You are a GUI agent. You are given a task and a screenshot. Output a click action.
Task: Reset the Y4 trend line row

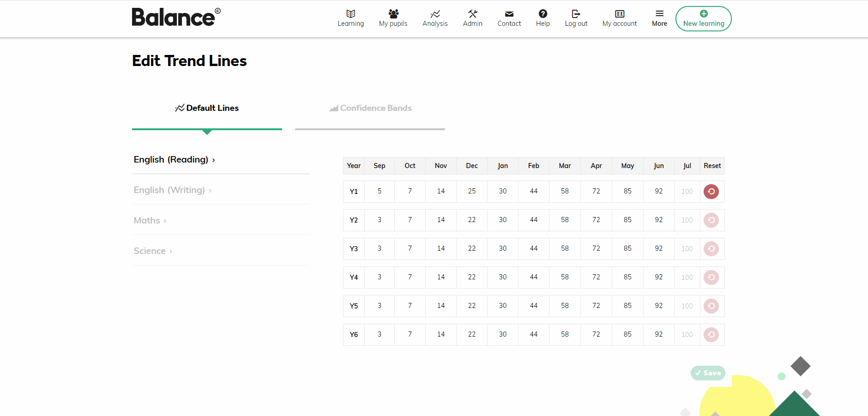click(x=711, y=277)
